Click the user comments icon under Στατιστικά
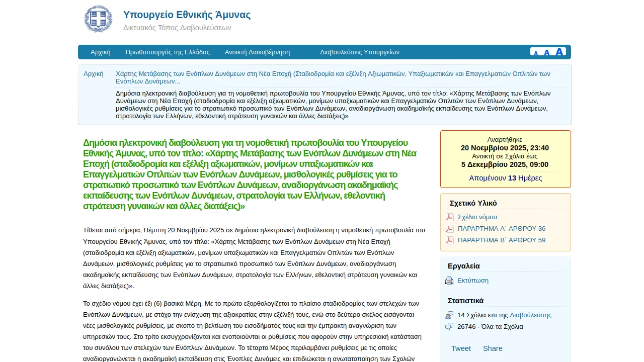Viewport: 644px width, 362px height. pyautogui.click(x=449, y=315)
